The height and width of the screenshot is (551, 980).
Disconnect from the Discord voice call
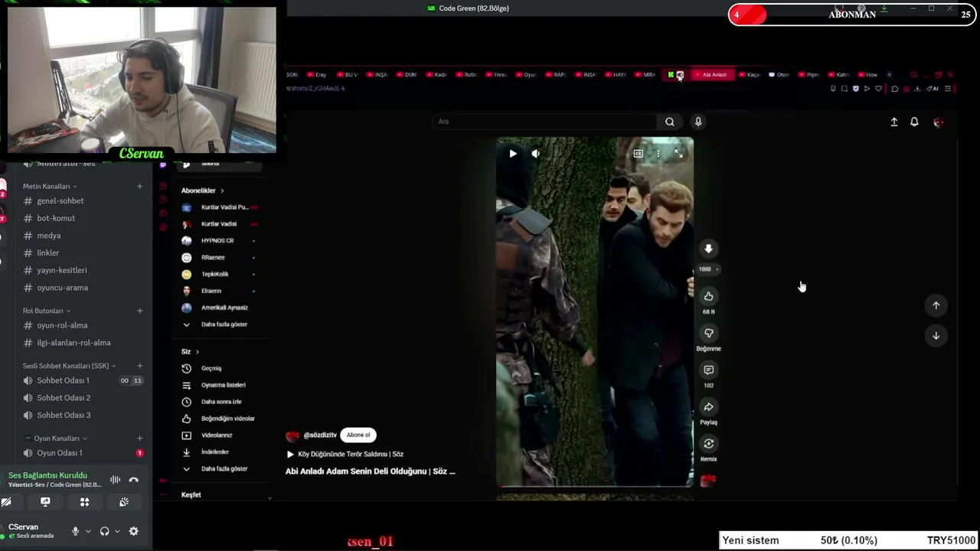click(x=134, y=480)
